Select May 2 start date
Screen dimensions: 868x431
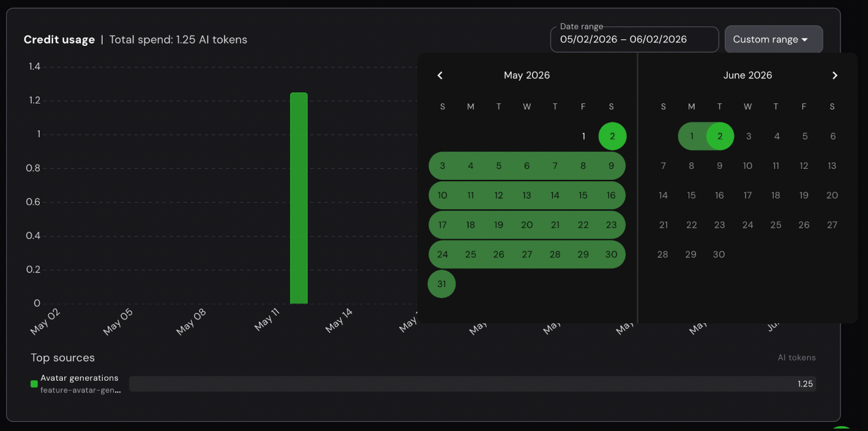(612, 136)
